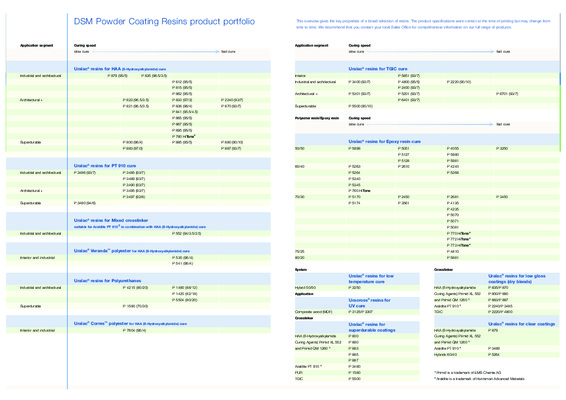Click 'Uralac resins for low gloss coatings' heading
Screen dimensions: 566x400
pos(517,279)
